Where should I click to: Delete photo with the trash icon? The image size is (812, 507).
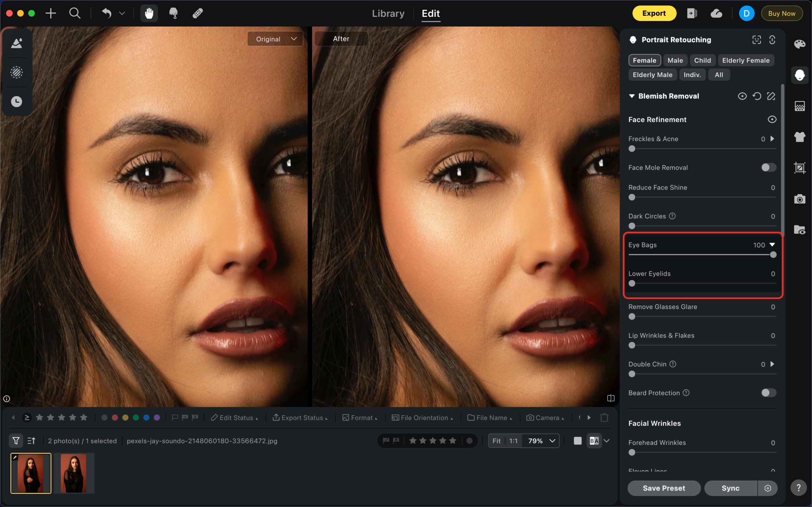tap(604, 418)
